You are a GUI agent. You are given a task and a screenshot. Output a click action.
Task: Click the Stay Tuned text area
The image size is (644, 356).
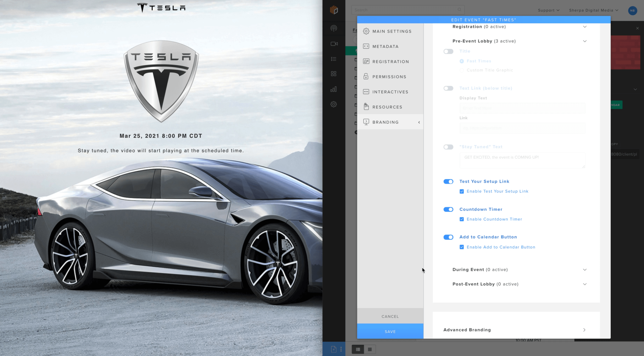tap(522, 161)
